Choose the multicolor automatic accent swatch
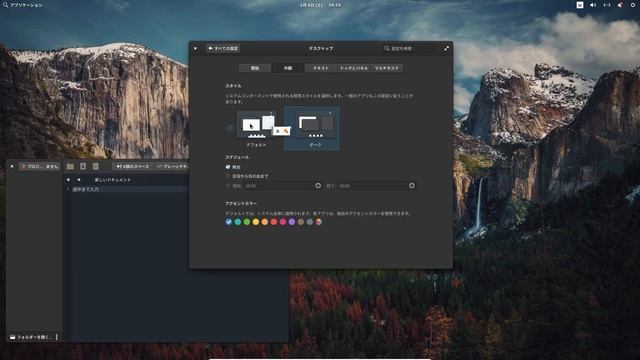640x360 pixels. point(319,222)
